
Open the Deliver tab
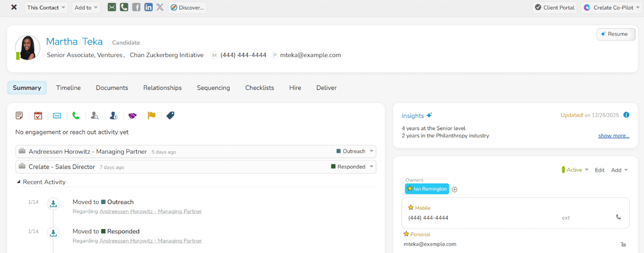pos(327,87)
